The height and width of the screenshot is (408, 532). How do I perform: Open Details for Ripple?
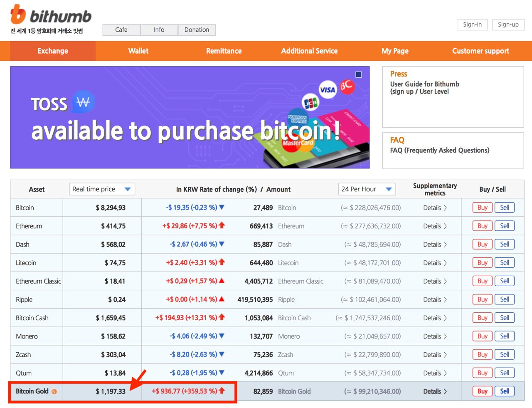435,299
